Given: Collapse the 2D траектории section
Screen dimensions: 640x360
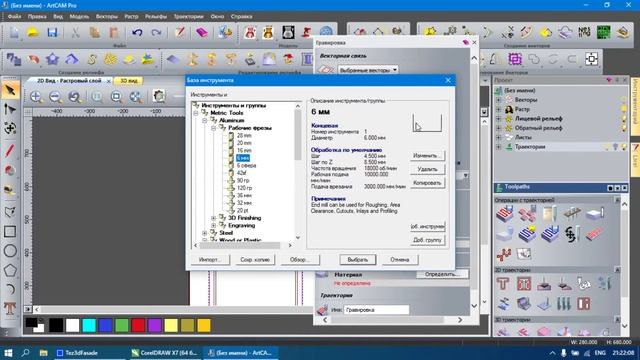Looking at the screenshot, I should point(617,270).
